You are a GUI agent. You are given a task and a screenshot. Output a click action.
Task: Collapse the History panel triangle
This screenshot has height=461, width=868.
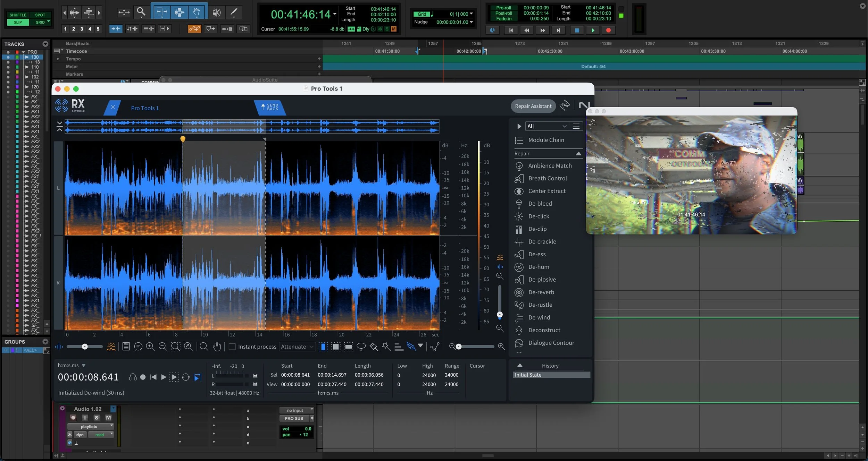tap(520, 366)
